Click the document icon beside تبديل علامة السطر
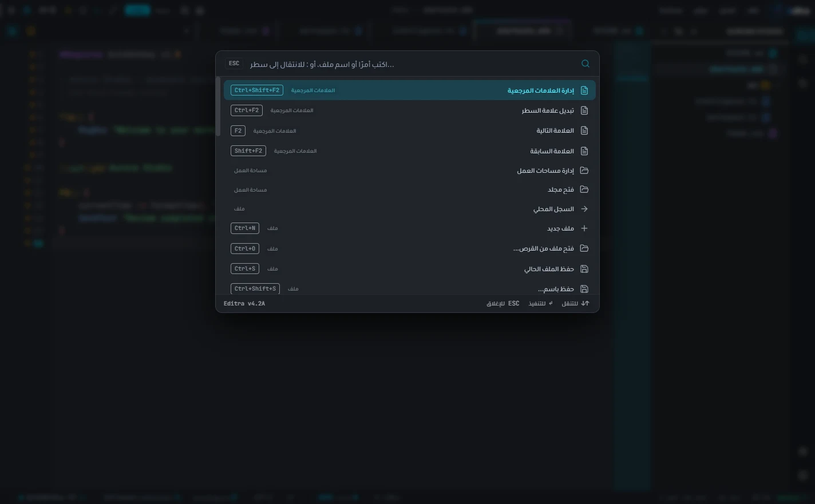Screen dimensions: 815x504 pyautogui.click(x=584, y=110)
